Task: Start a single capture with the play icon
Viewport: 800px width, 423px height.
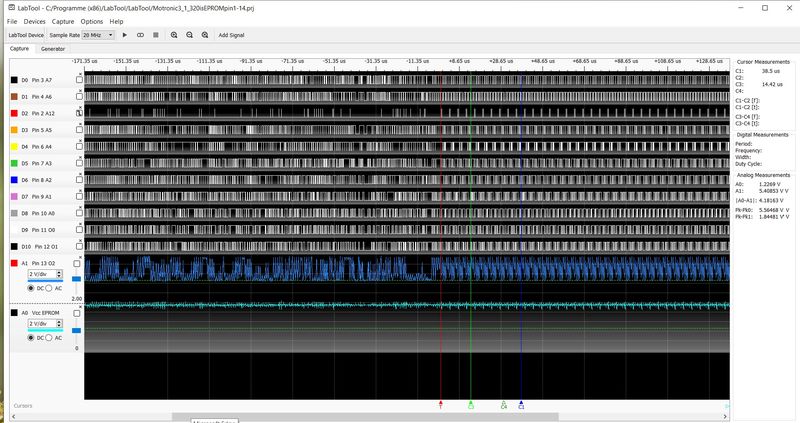Action: tap(124, 35)
